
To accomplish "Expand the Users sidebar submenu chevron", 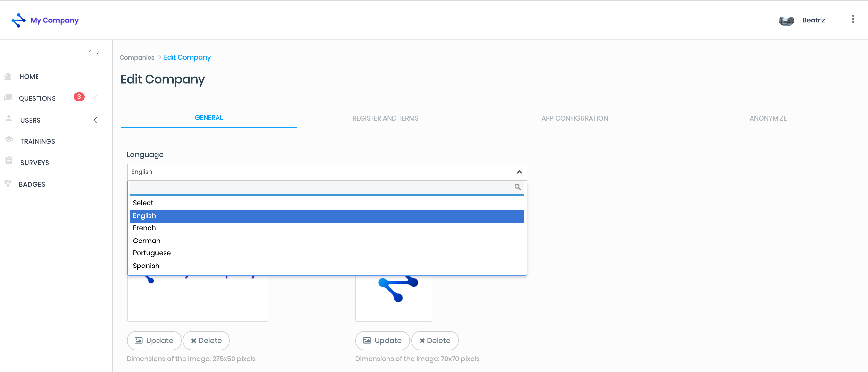I will click(x=95, y=120).
